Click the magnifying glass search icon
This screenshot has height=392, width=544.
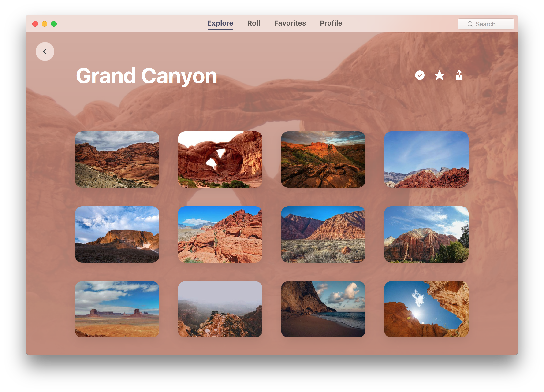pos(470,24)
